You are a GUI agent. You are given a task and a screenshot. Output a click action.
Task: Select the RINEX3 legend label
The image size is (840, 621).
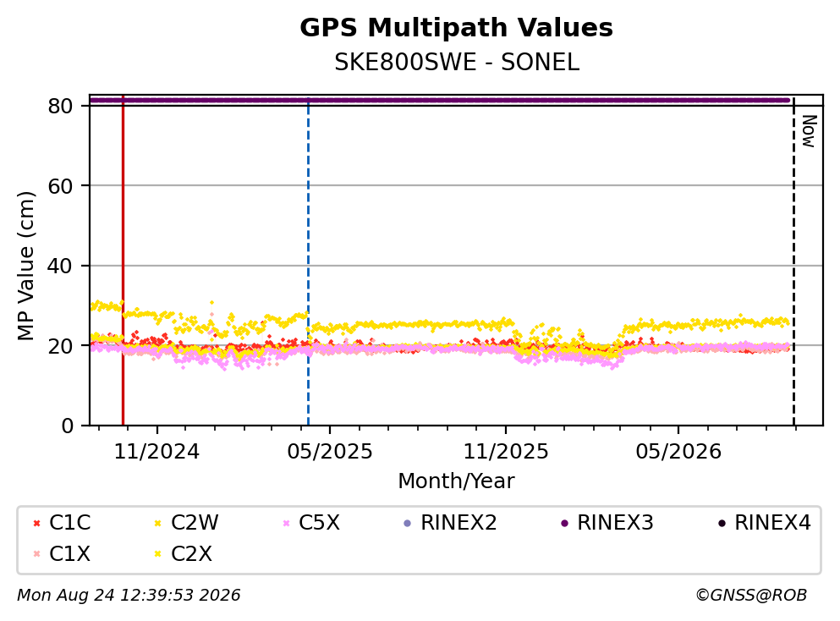[x=615, y=522]
